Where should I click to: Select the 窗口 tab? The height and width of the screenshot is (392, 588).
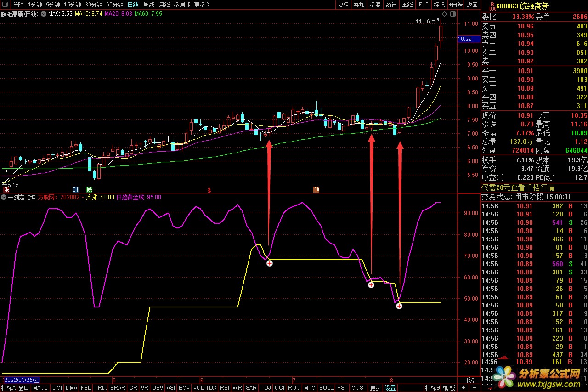click(x=24, y=388)
